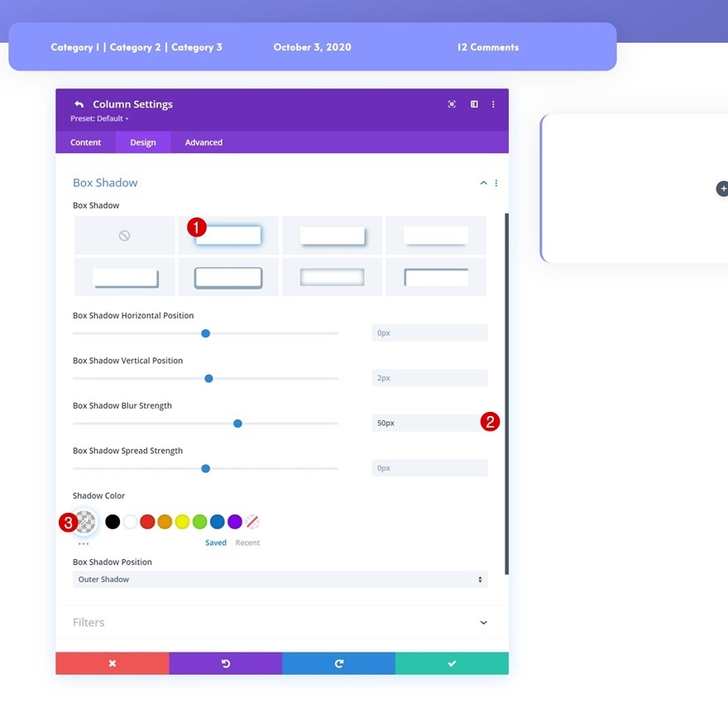
Task: Choose the soft bottom shadow preset
Action: point(436,235)
